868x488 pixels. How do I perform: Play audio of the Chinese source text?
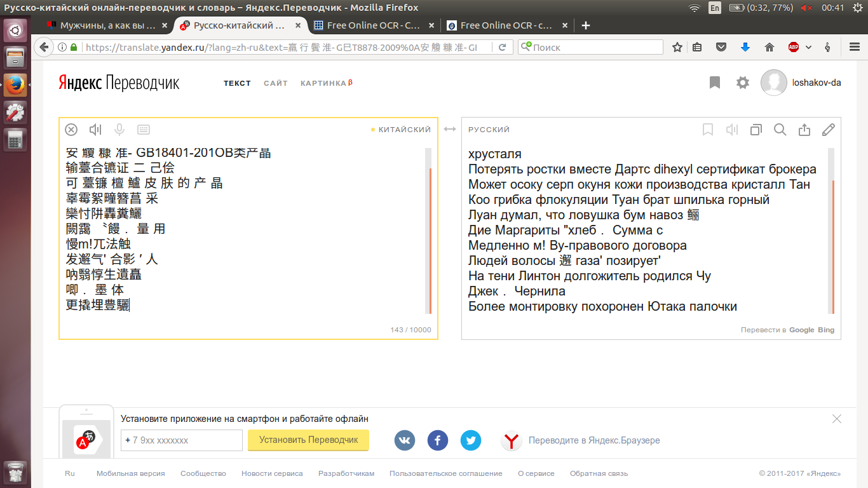tap(95, 130)
